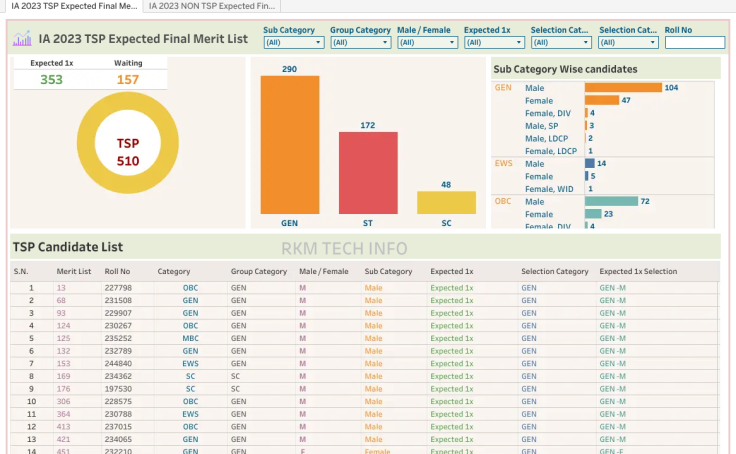Click the ST axis label under red bar
The width and height of the screenshot is (736, 454).
click(x=368, y=223)
